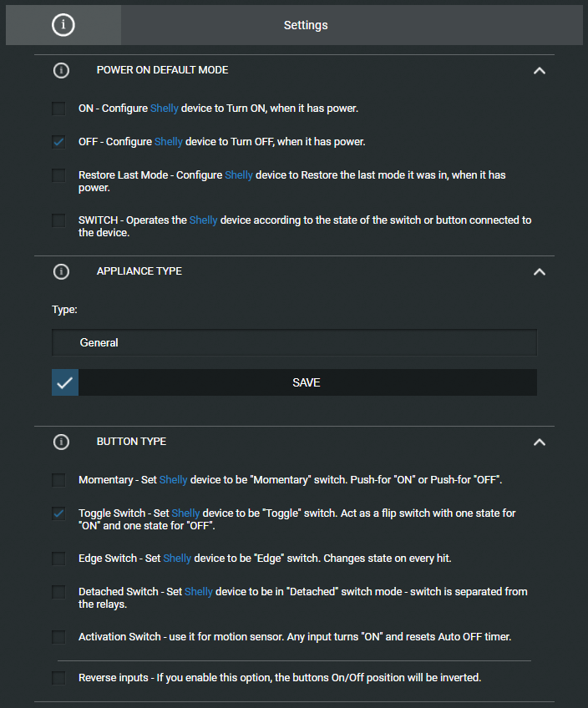Show info for Button Type section
The width and height of the screenshot is (588, 708).
click(x=62, y=442)
